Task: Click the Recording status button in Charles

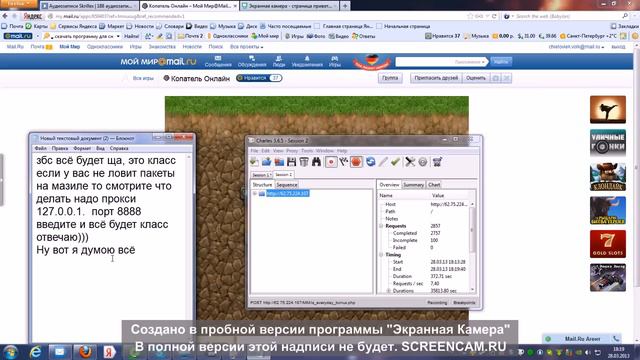Action: (437, 303)
